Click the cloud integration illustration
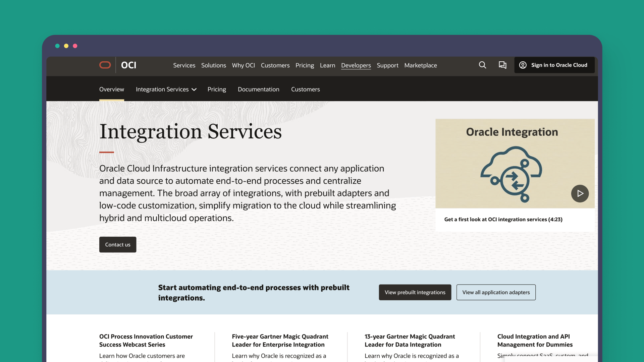The height and width of the screenshot is (362, 644). tap(512, 174)
